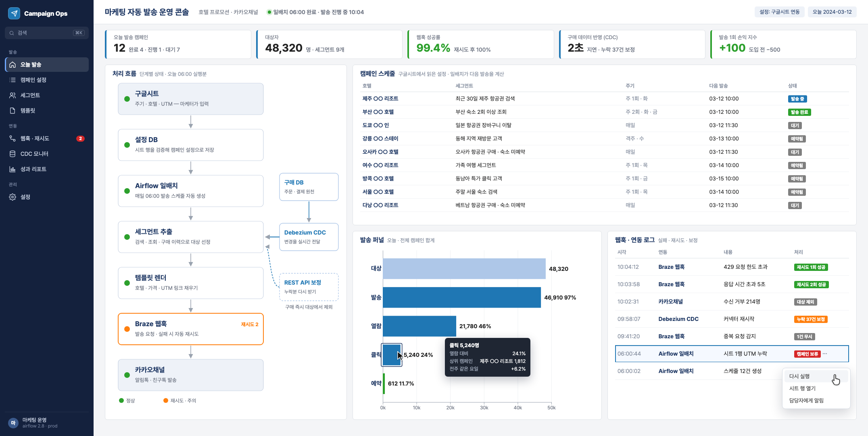
Task: Click the 검색 search field
Action: 47,33
